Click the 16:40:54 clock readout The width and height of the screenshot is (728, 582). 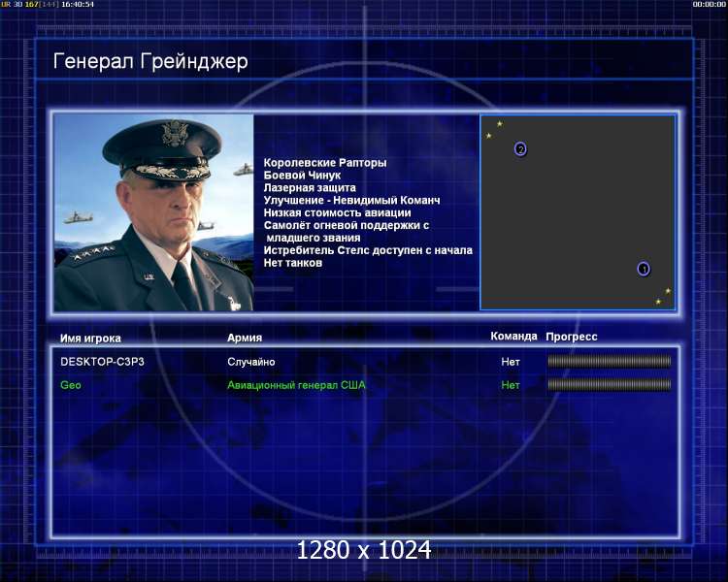[78, 4]
